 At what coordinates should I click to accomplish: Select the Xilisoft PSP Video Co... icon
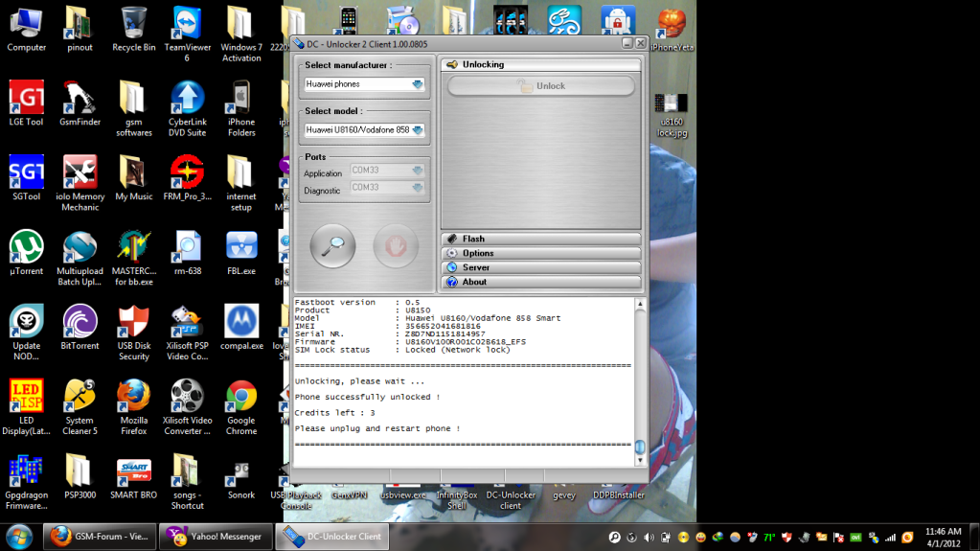click(188, 333)
